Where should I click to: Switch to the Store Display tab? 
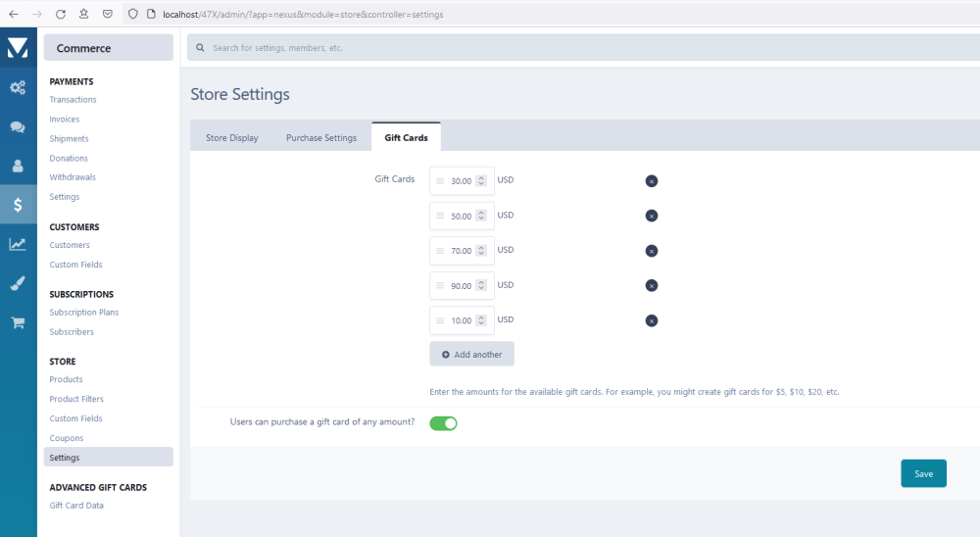[232, 137]
